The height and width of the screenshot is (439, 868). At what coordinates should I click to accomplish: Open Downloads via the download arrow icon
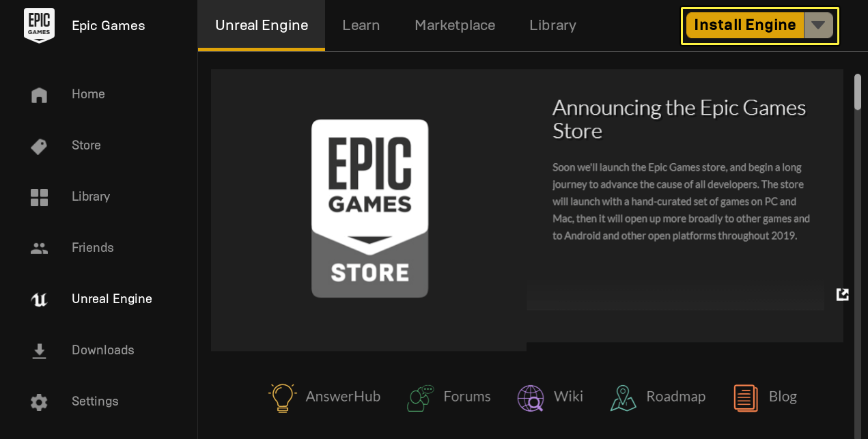pos(39,351)
